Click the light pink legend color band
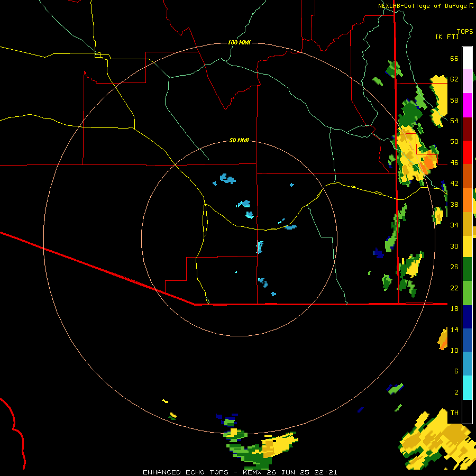 [x=467, y=81]
